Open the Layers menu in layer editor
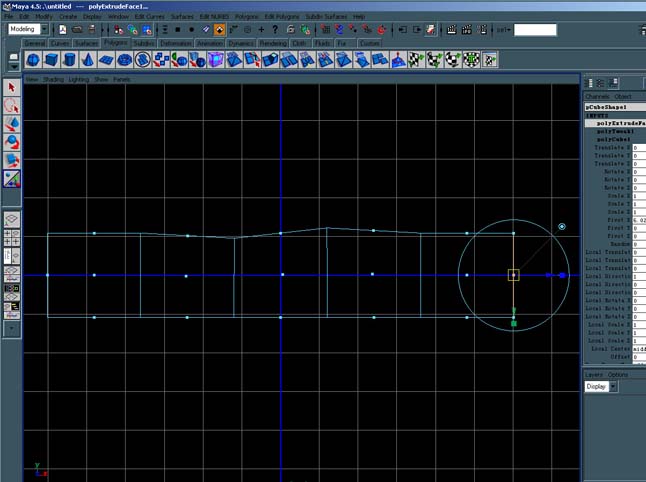Screen dimensions: 646x482 594,374
